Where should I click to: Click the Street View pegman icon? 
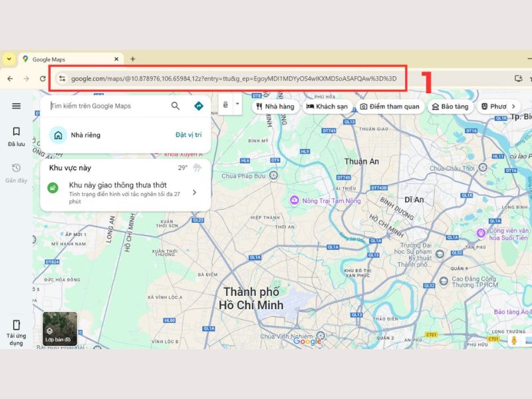point(514,340)
